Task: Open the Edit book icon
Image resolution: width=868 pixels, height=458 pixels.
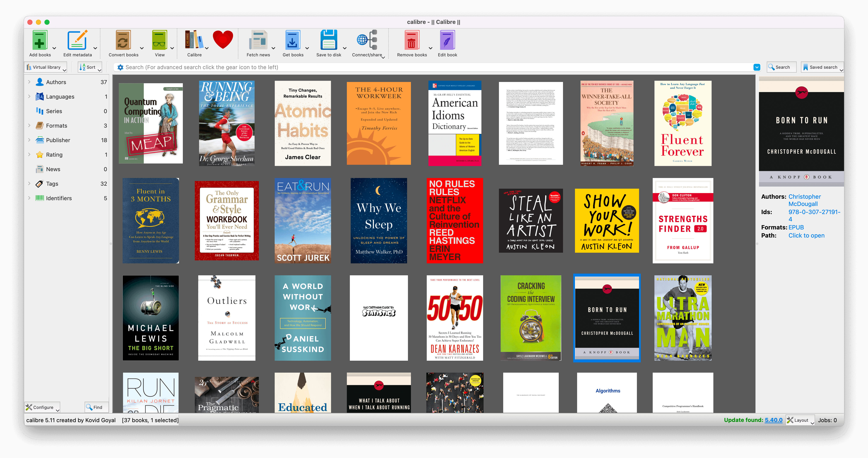Action: click(447, 40)
